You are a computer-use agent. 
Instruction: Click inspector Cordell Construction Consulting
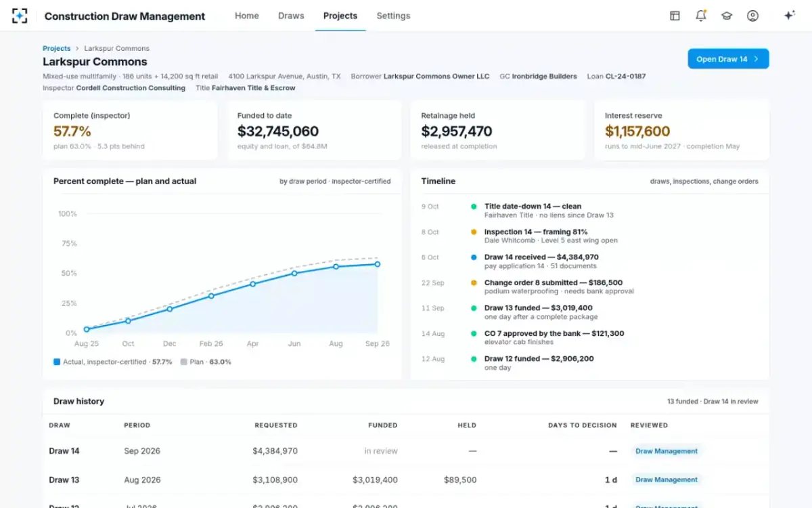(131, 88)
